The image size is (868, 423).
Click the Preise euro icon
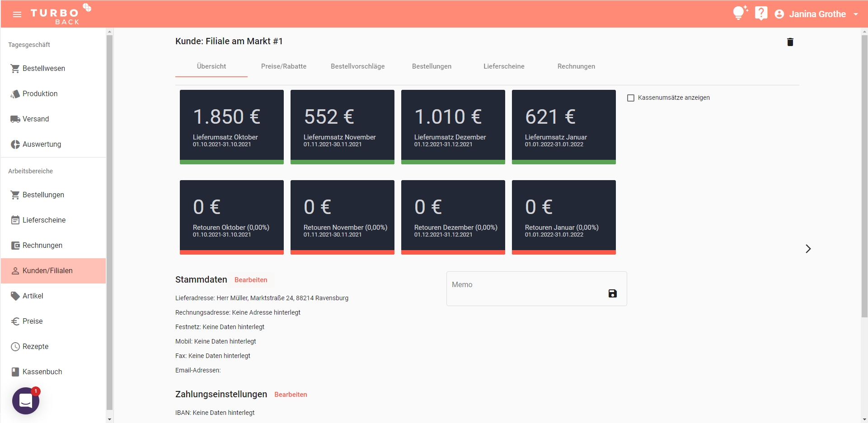click(x=15, y=321)
